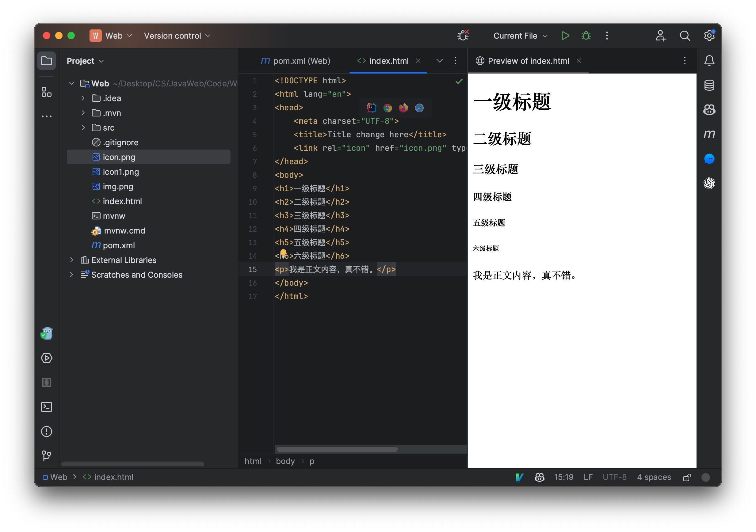The height and width of the screenshot is (532, 756).
Task: Expand the src folder
Action: (x=83, y=127)
